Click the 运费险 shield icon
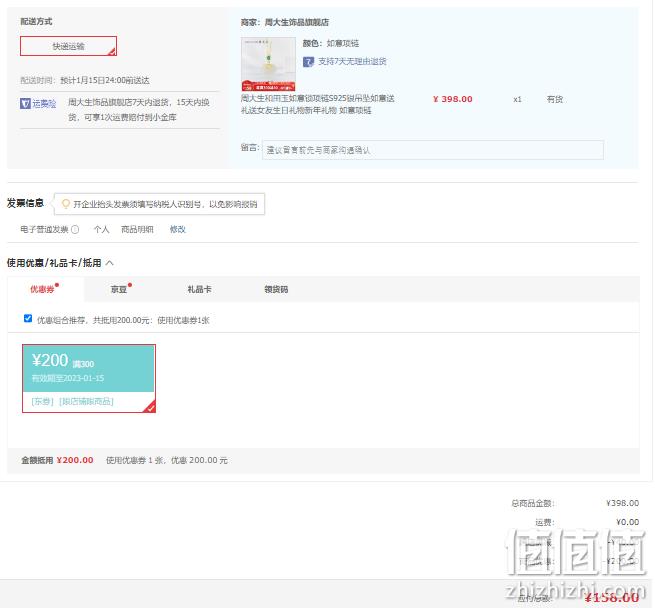The height and width of the screenshot is (608, 655). pyautogui.click(x=25, y=103)
